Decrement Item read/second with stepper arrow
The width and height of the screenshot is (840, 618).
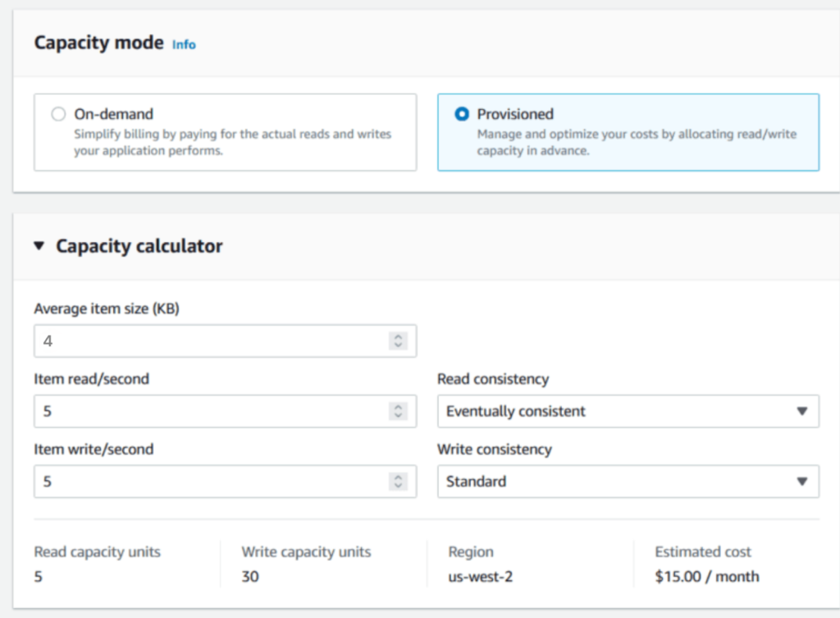coord(399,414)
